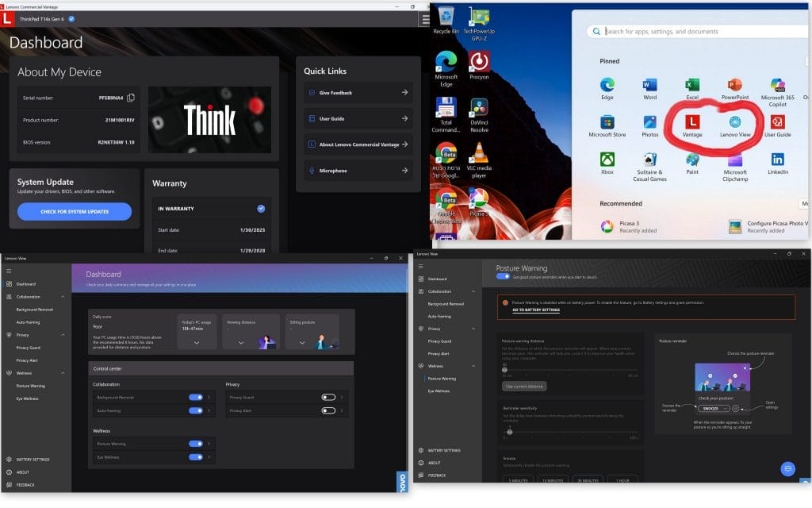Open the blue chat bubble in Posture Warning window
The height and width of the screenshot is (508, 812).
(x=787, y=469)
